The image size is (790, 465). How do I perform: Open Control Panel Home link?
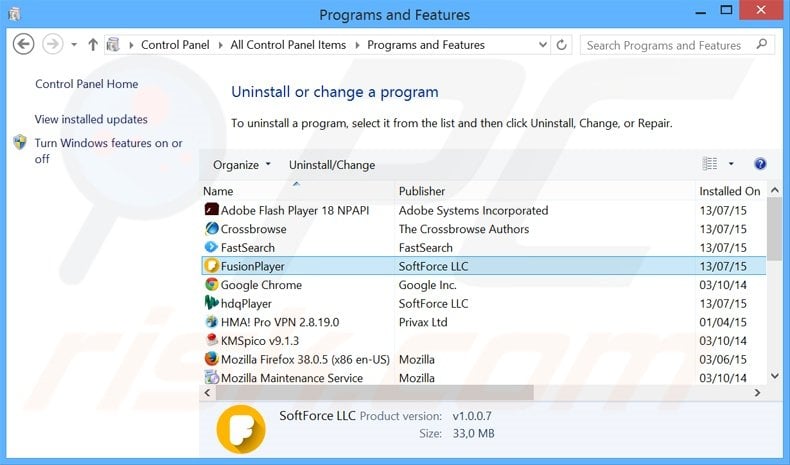coord(87,84)
